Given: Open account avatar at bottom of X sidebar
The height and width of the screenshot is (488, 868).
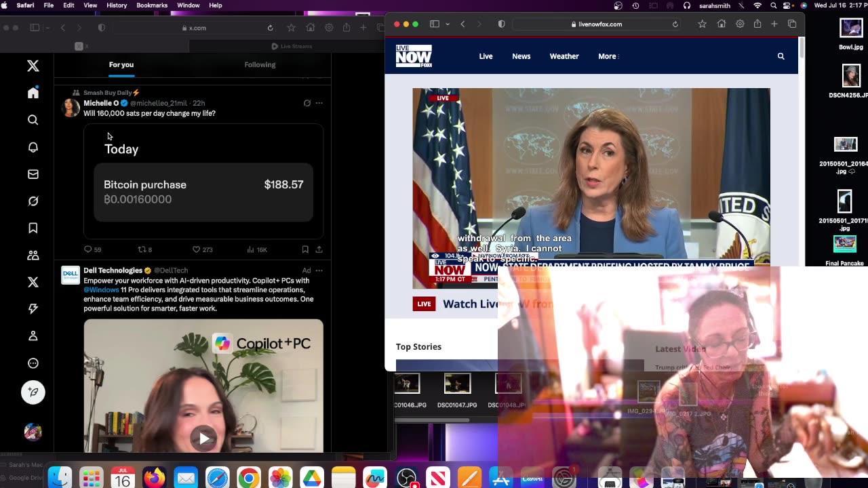Looking at the screenshot, I should (33, 432).
